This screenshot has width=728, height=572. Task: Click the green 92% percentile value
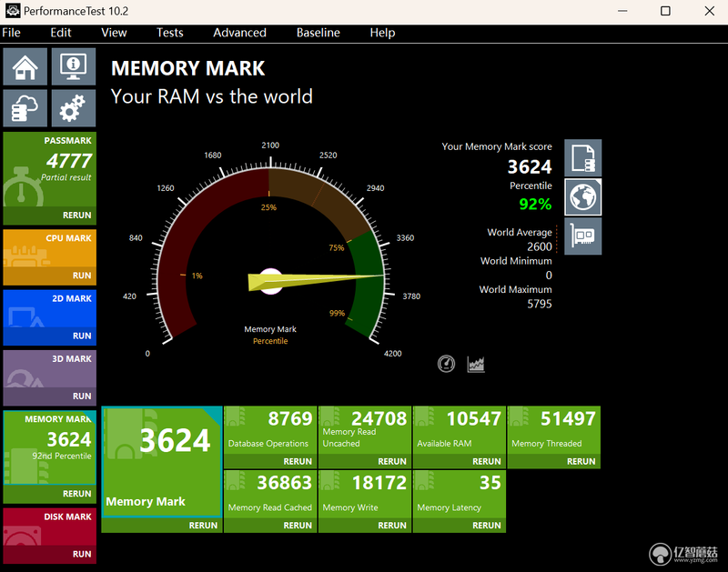click(x=535, y=204)
